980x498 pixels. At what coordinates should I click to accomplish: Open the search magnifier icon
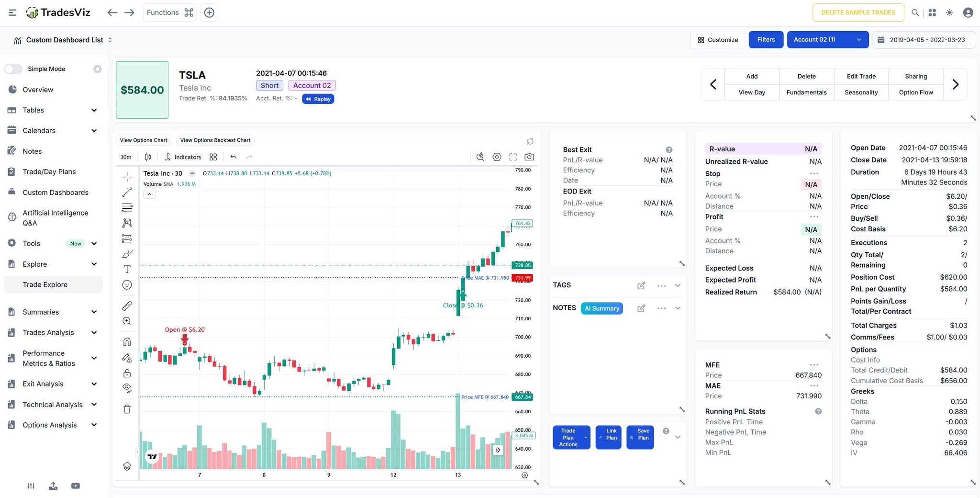[x=915, y=12]
